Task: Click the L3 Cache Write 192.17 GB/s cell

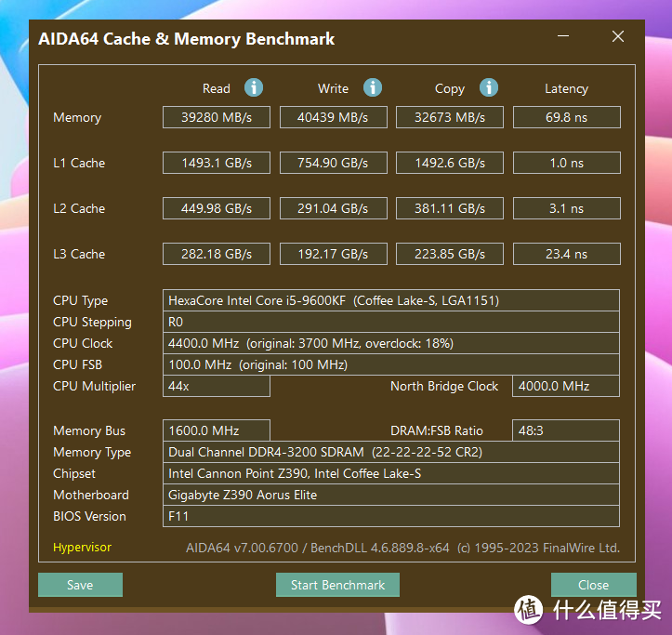Action: pos(334,254)
